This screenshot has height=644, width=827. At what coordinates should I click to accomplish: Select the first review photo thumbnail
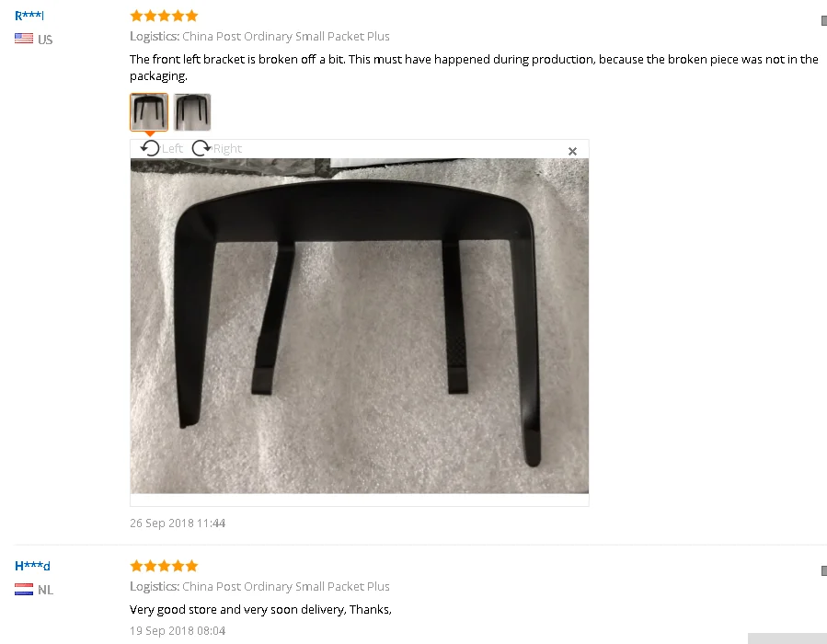click(149, 112)
